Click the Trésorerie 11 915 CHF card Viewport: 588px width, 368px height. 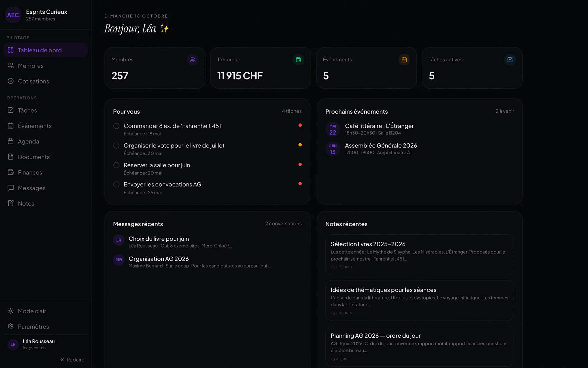coord(261,68)
